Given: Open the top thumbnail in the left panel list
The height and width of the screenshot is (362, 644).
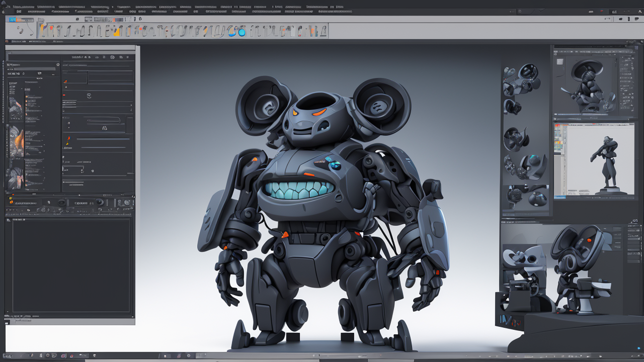Looking at the screenshot, I should [15, 108].
